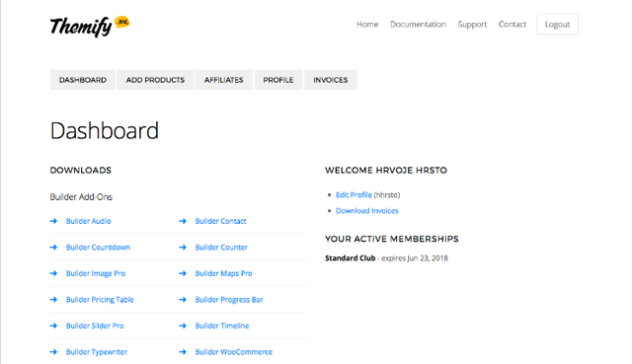Image resolution: width=632 pixels, height=364 pixels.
Task: View the Invoices tab
Action: (331, 80)
